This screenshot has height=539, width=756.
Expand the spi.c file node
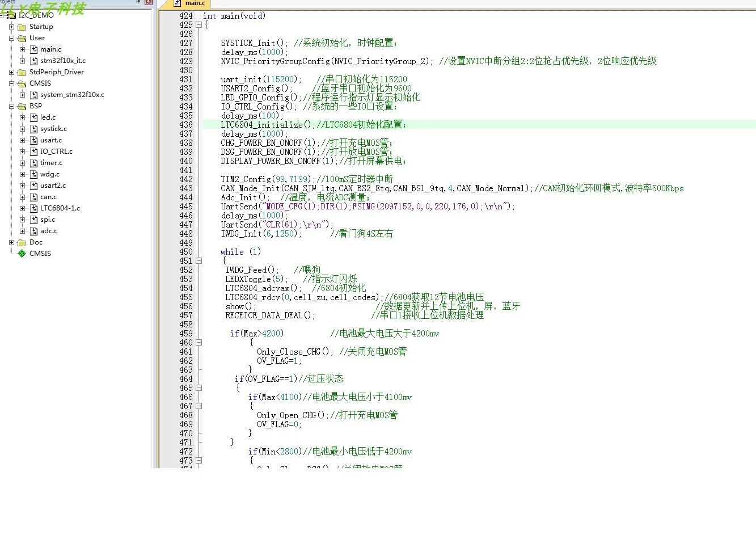(x=23, y=220)
